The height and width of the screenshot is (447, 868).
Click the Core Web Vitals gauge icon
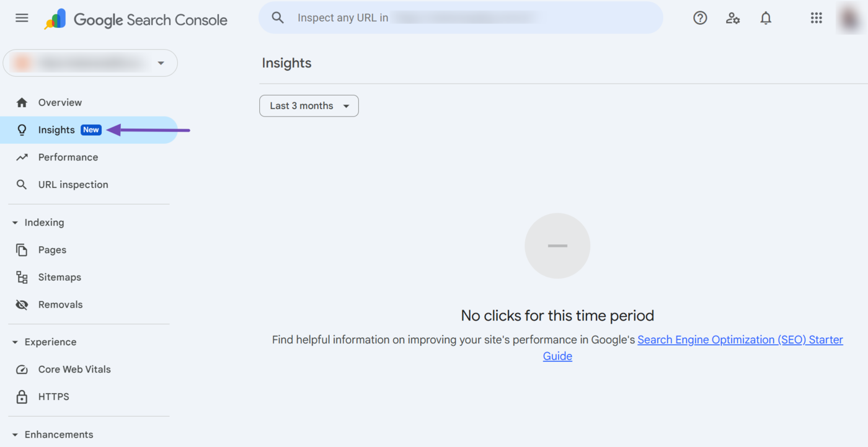pos(22,370)
